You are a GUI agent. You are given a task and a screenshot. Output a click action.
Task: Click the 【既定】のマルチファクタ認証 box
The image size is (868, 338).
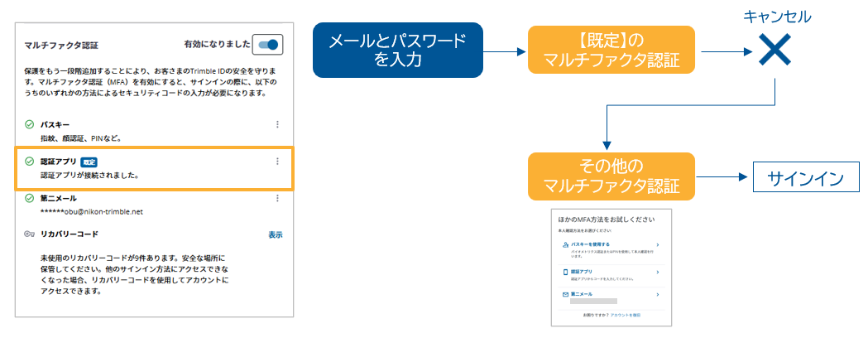611,51
